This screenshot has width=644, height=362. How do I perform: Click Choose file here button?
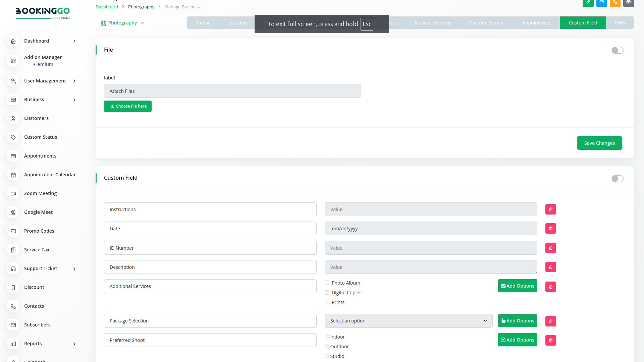point(128,106)
